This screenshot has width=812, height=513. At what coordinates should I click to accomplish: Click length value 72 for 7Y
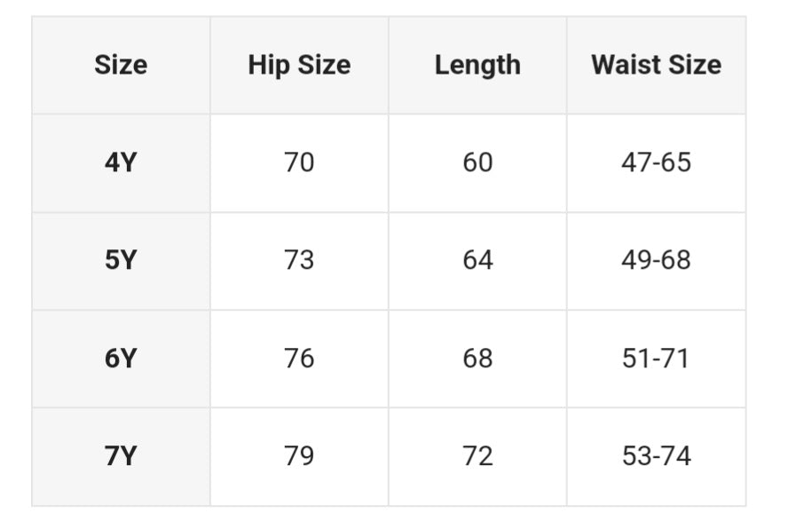pyautogui.click(x=477, y=456)
